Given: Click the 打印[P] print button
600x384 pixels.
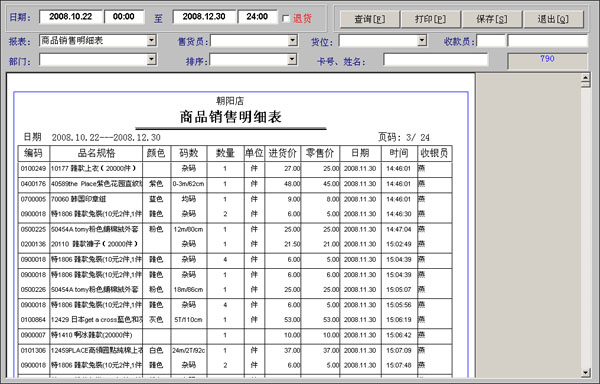Looking at the screenshot, I should [x=430, y=19].
